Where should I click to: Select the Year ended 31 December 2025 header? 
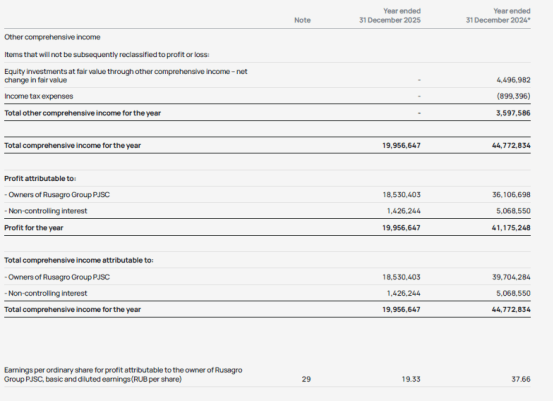390,16
